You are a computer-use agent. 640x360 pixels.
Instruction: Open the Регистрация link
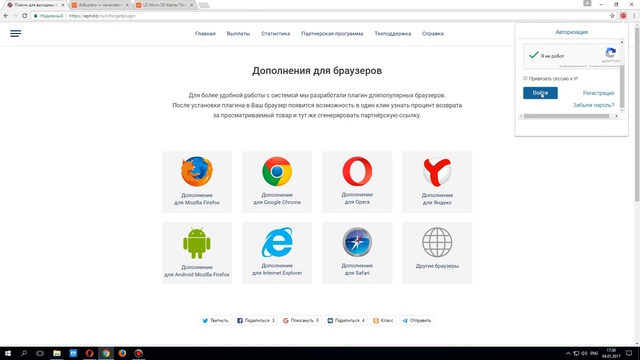pyautogui.click(x=598, y=93)
